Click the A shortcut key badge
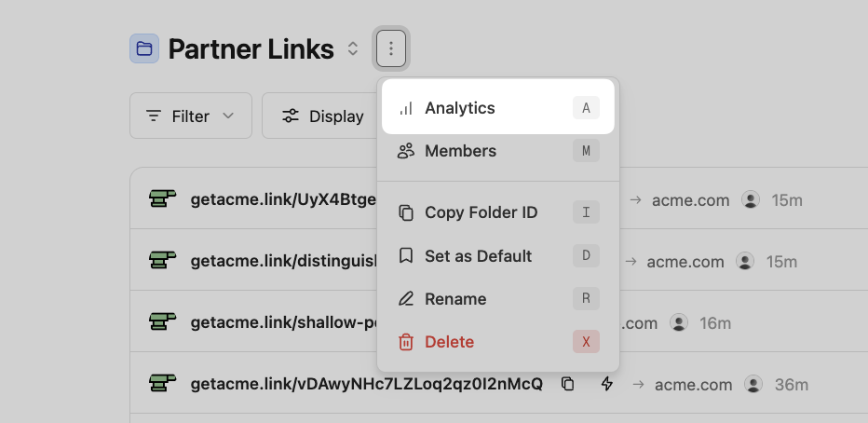This screenshot has height=423, width=868. point(586,108)
